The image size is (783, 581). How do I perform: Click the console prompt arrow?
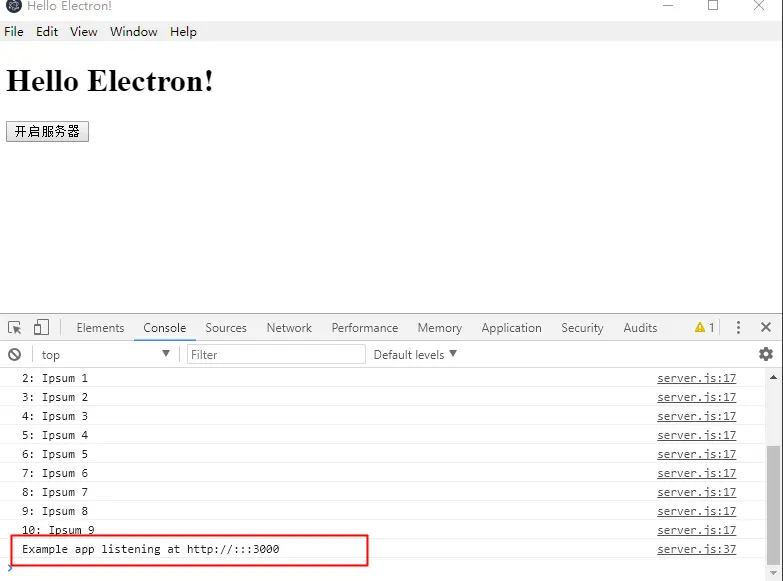pos(10,568)
